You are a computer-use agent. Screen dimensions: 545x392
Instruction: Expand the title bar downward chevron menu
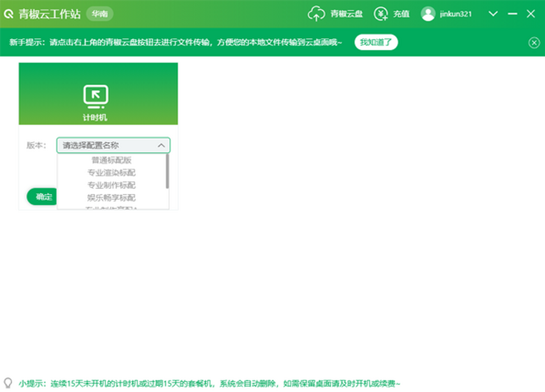(493, 14)
